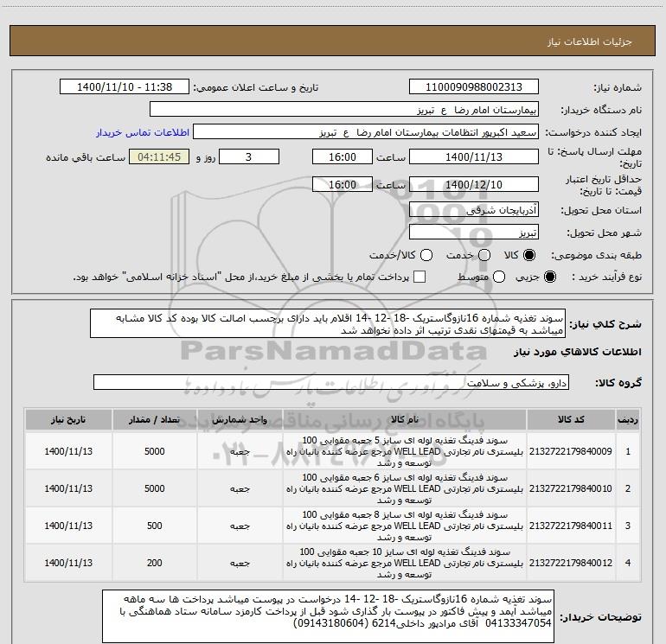Click the اطلاعات کالاهای مورد نیاز section heading

[578, 352]
